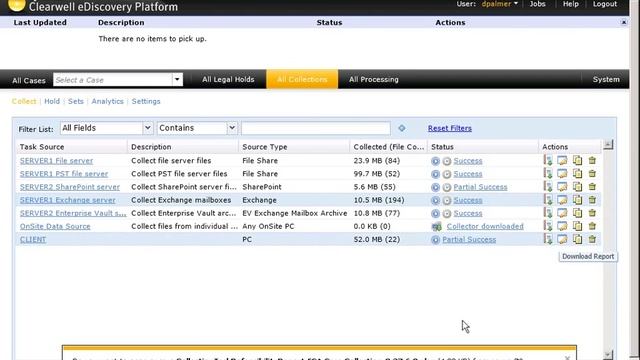Log out using the Logout link
Viewport: 640px width, 360px height.
[x=604, y=4]
